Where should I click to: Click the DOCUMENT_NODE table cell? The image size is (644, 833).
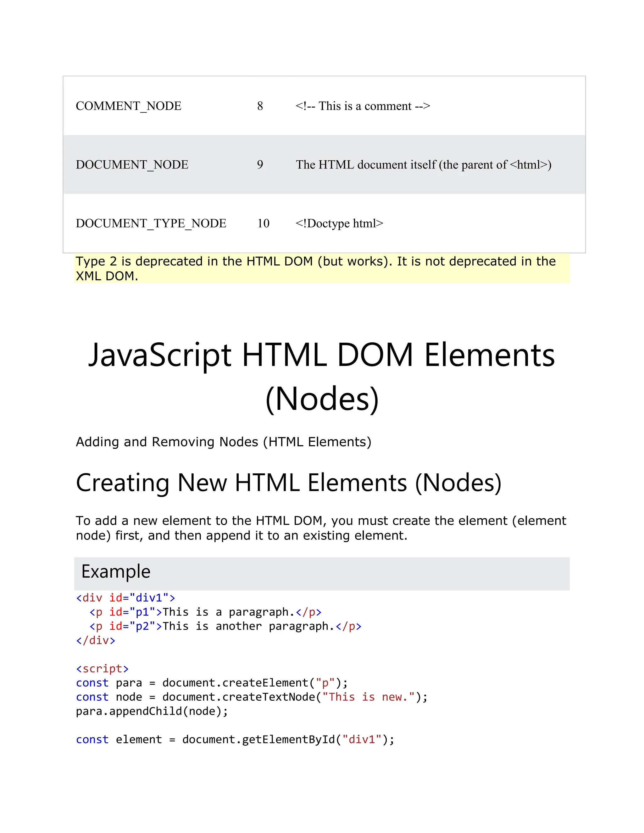(132, 165)
